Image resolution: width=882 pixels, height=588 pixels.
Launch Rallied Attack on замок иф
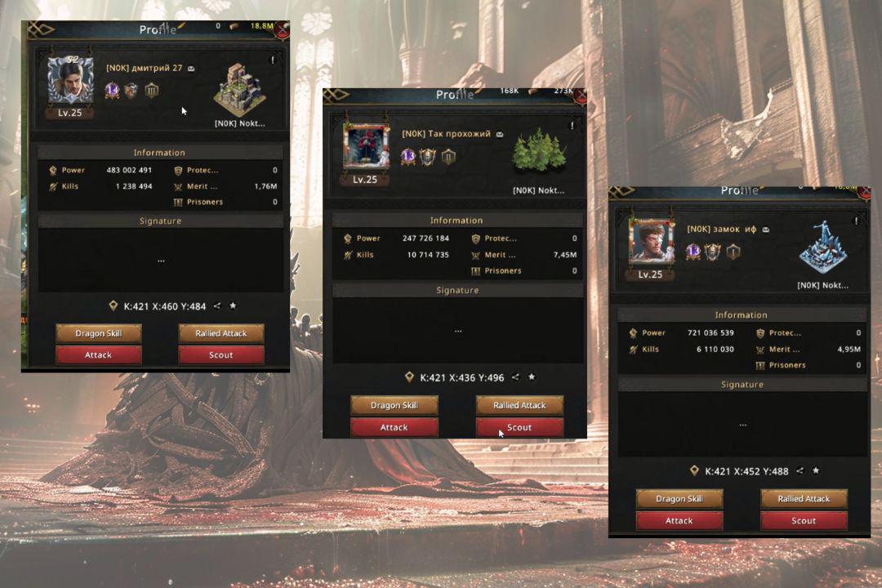pos(804,498)
